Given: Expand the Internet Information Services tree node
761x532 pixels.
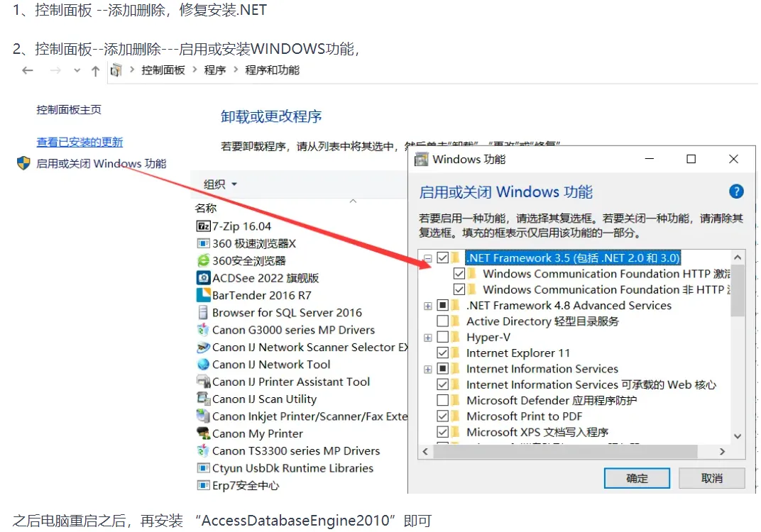Looking at the screenshot, I should tap(427, 369).
